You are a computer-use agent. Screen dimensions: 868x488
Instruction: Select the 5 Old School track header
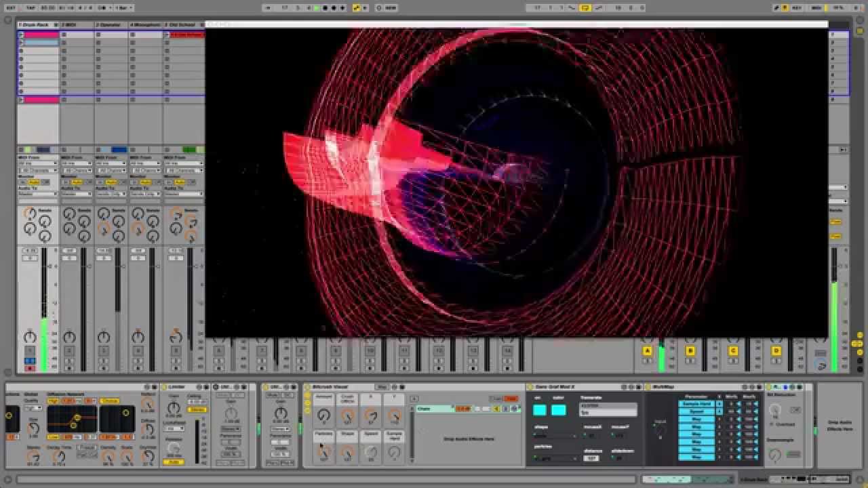[x=184, y=24]
